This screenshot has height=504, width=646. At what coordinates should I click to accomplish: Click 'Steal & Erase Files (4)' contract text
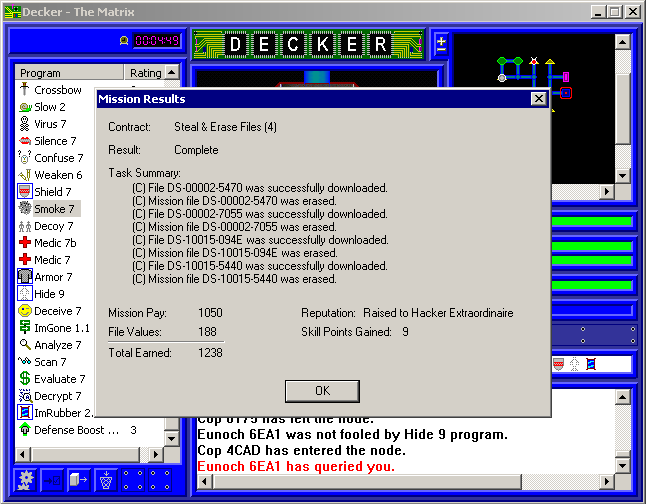[225, 127]
